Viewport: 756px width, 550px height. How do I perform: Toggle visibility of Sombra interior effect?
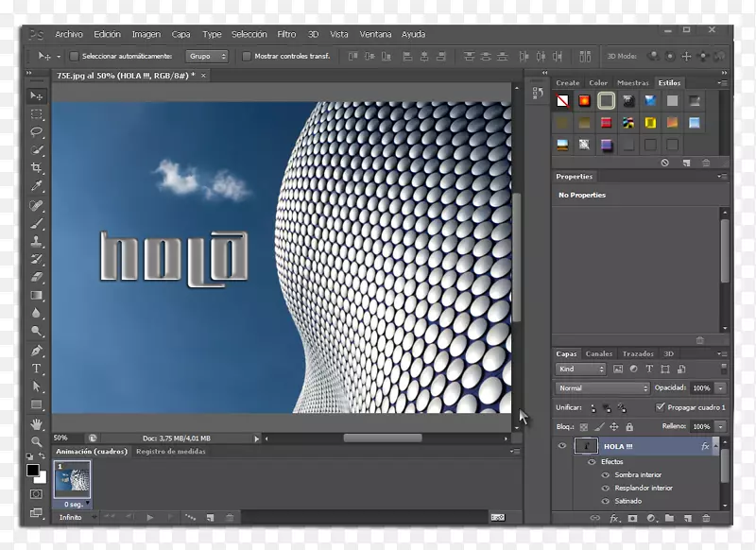tap(605, 474)
